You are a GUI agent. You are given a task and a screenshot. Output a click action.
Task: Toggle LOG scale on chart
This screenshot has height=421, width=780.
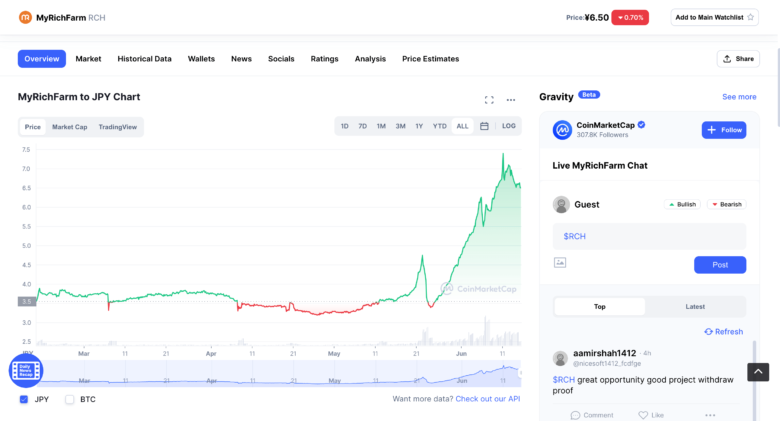[x=508, y=126]
